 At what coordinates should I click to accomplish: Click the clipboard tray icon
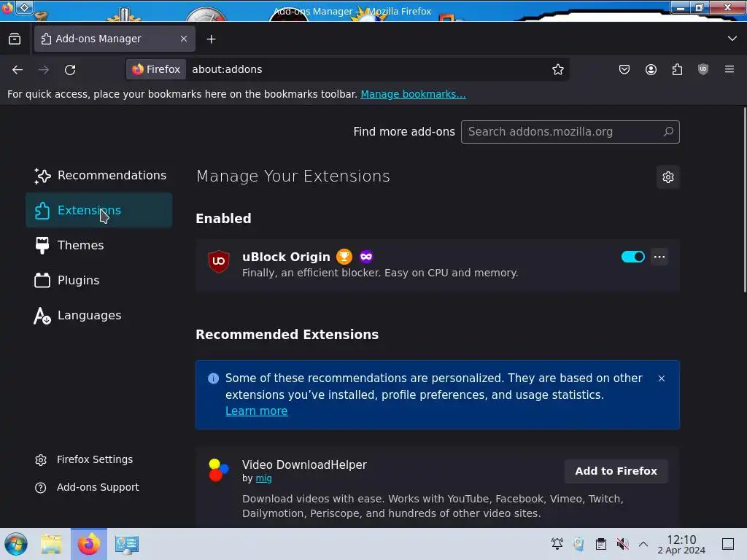(601, 544)
